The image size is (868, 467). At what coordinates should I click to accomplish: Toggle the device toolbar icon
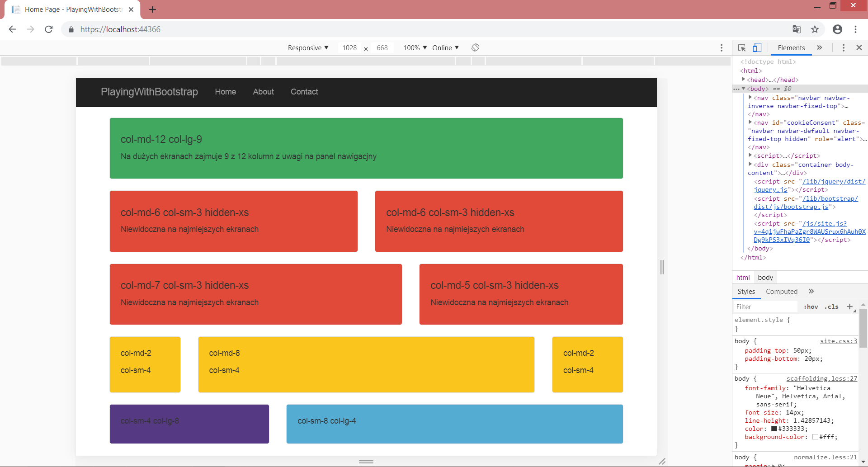tap(757, 48)
